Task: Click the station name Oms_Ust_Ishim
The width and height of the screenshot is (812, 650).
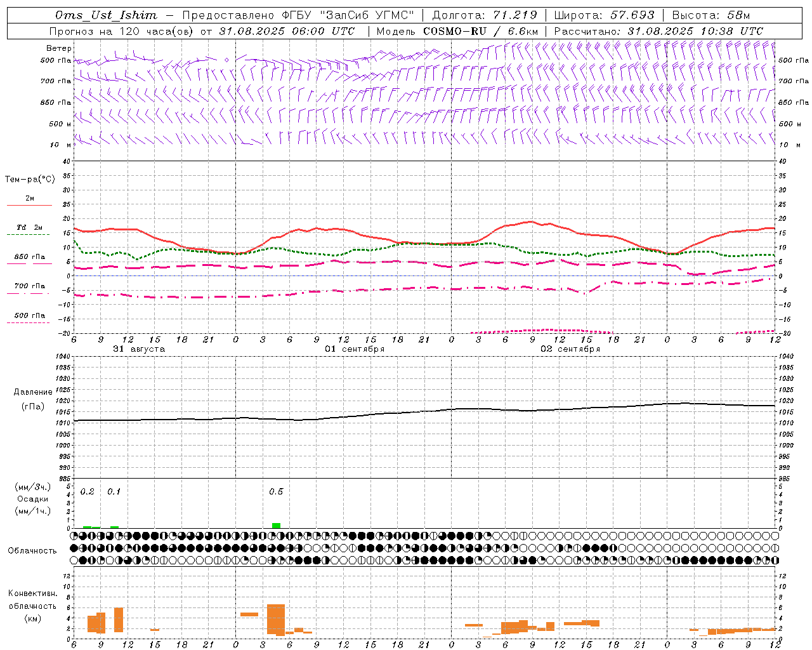Action: tap(106, 15)
